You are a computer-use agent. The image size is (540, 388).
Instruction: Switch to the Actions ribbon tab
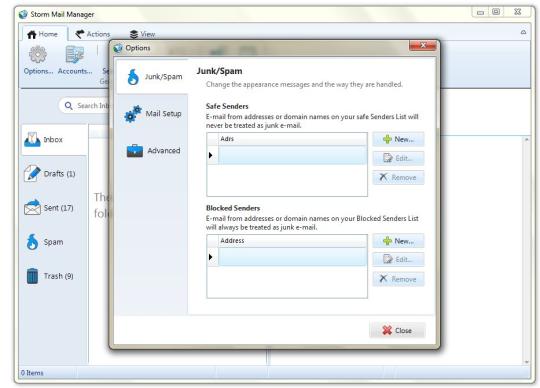tap(93, 34)
